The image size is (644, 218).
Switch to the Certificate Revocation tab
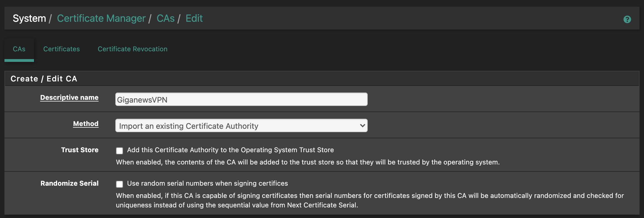pyautogui.click(x=133, y=49)
